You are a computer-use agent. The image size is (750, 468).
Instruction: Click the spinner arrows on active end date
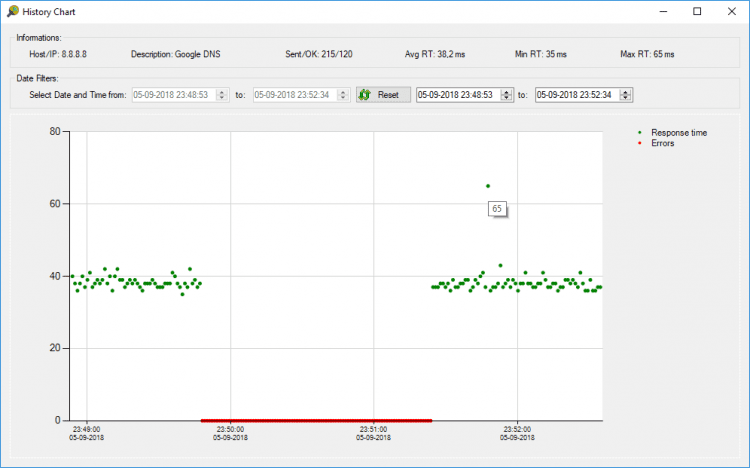point(625,95)
